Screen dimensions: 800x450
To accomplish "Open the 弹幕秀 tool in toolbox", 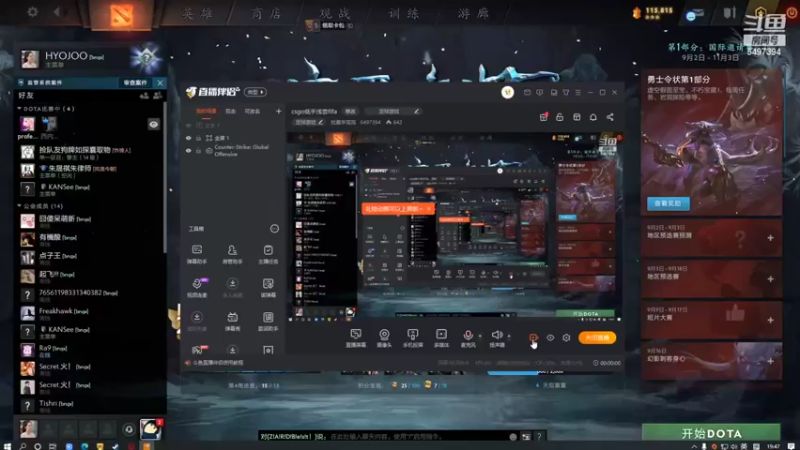I will coord(232,321).
